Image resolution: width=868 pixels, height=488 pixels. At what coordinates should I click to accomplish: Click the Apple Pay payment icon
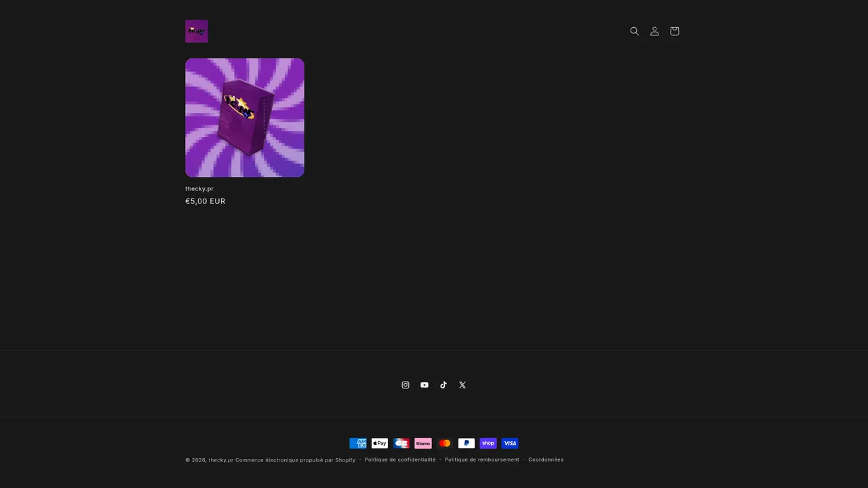(x=380, y=443)
